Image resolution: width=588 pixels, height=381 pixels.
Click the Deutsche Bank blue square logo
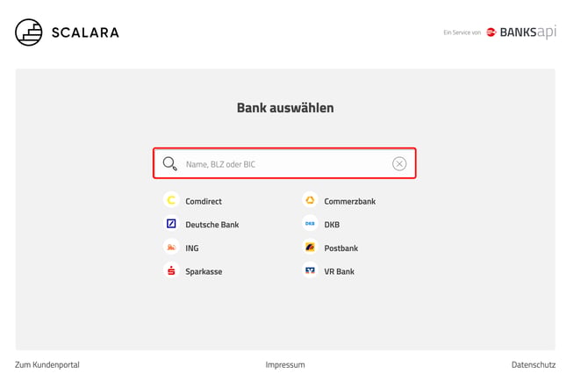point(171,224)
